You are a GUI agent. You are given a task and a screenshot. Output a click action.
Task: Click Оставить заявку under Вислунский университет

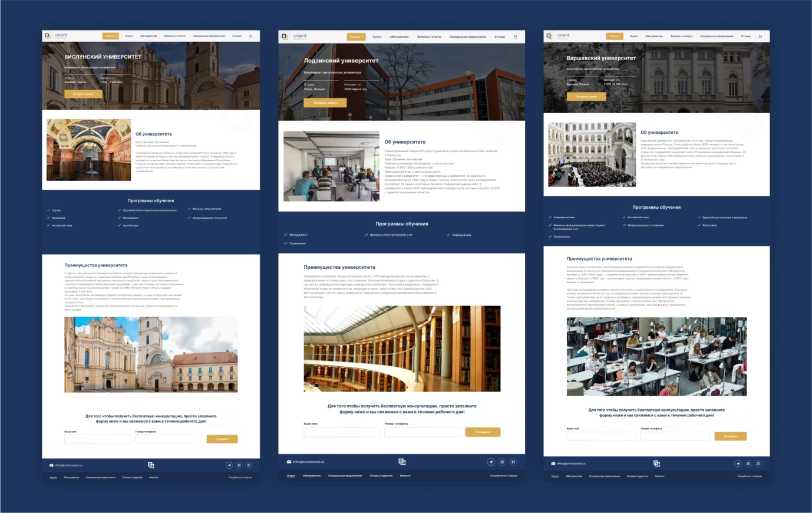[84, 94]
